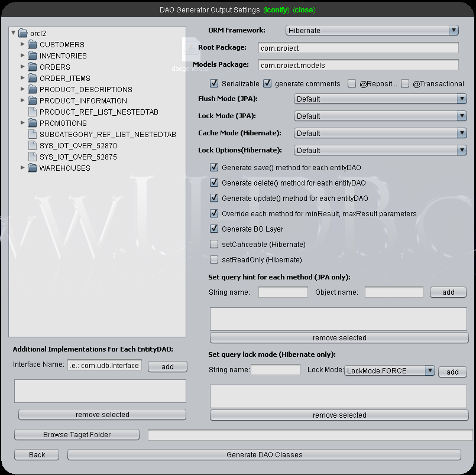This screenshot has width=476, height=475.
Task: Click the INVENTORIES folder icon
Action: coord(32,56)
